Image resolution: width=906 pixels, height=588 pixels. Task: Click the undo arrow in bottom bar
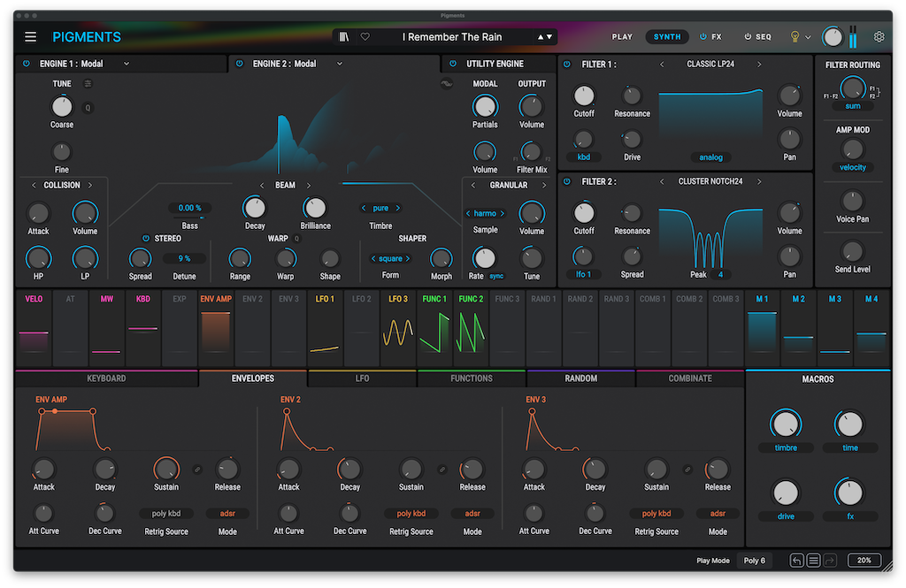coord(797,561)
